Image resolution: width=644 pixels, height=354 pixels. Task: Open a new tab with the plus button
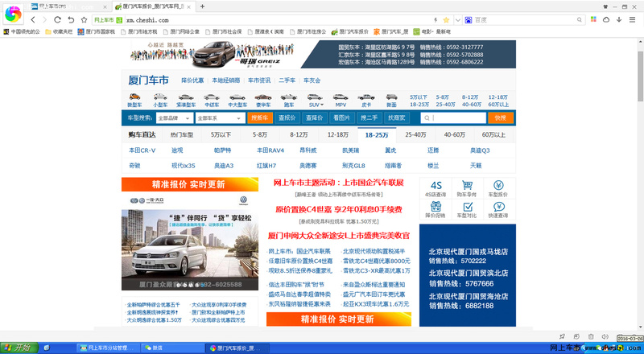pyautogui.click(x=203, y=6)
